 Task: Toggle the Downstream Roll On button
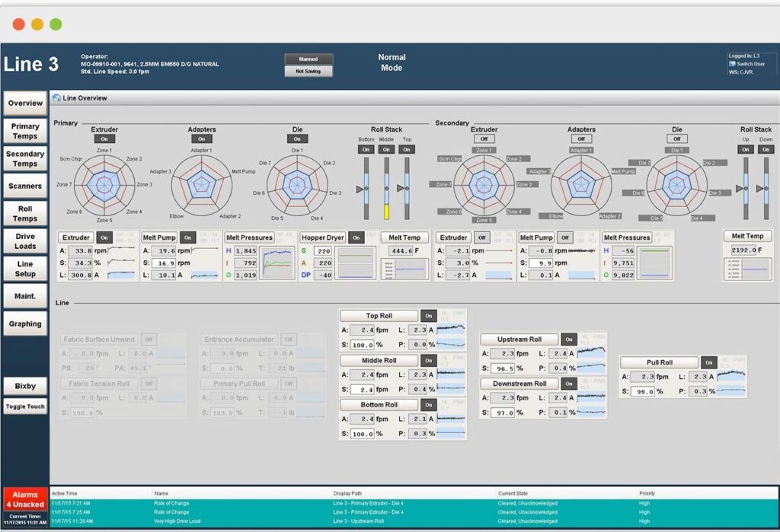tap(568, 384)
